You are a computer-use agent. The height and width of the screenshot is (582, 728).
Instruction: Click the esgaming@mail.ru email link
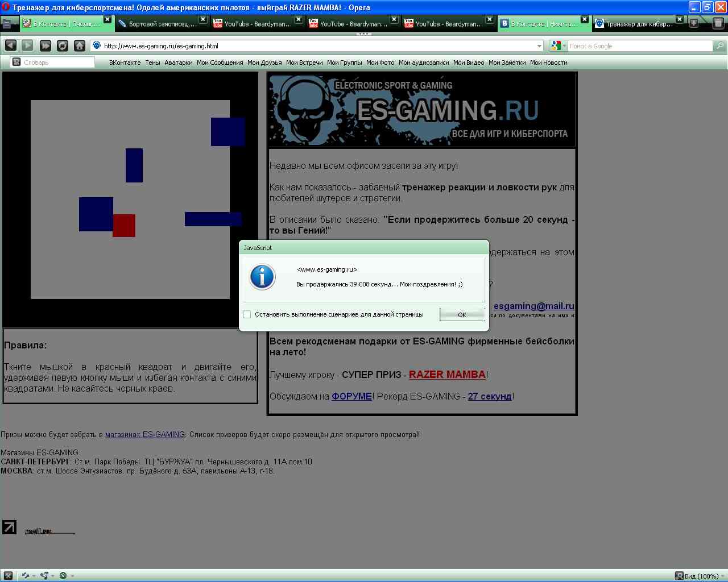[533, 306]
